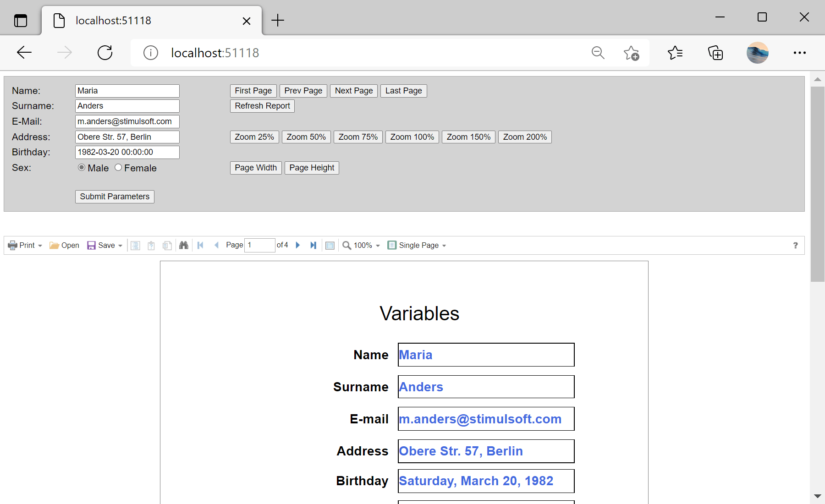Toggle full screen mode in viewer toolbar

point(330,245)
